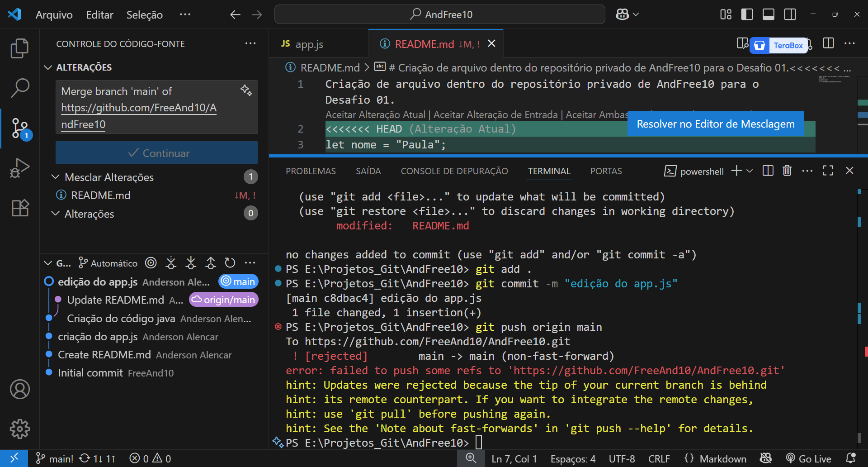
Task: Click the AndFree10 command center search
Action: click(x=439, y=14)
